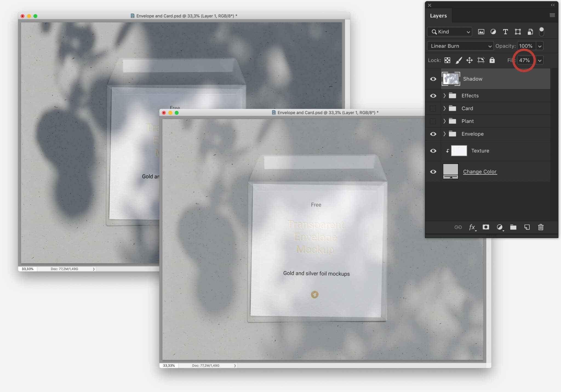
Task: Expand the Effects group chevron
Action: [x=445, y=96]
